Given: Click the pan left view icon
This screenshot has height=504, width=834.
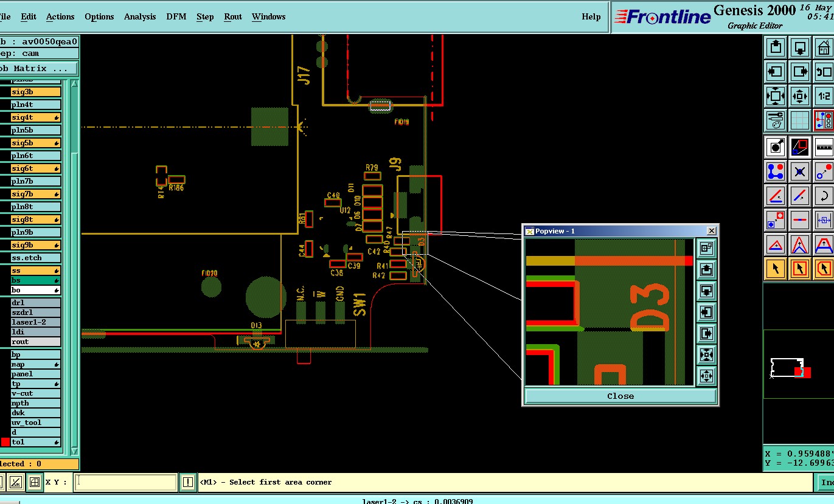Looking at the screenshot, I should [776, 71].
